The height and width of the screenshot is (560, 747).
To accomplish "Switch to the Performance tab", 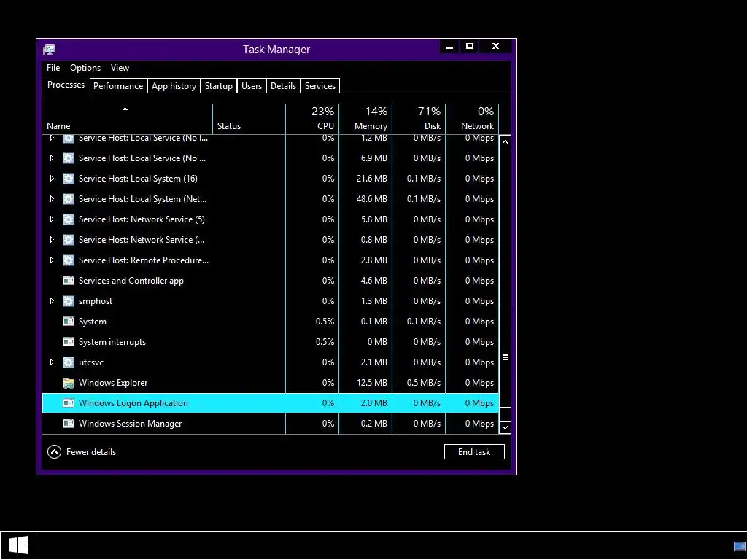I will tap(118, 86).
